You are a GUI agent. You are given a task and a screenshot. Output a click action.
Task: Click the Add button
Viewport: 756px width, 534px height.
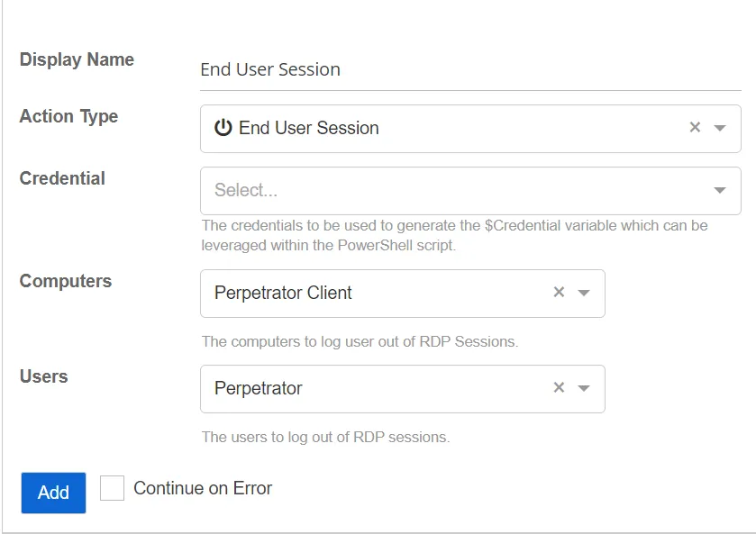click(53, 493)
